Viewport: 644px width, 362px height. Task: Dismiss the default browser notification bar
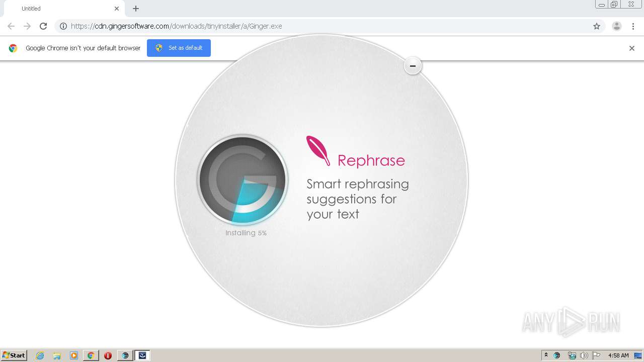632,48
